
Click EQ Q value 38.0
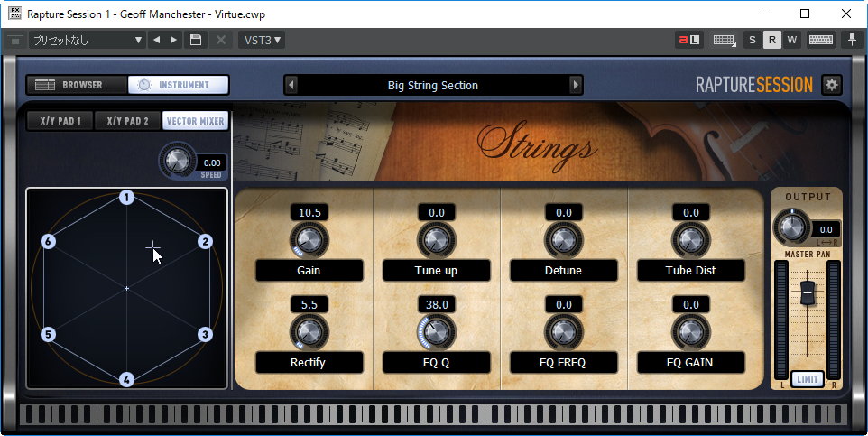(x=437, y=305)
